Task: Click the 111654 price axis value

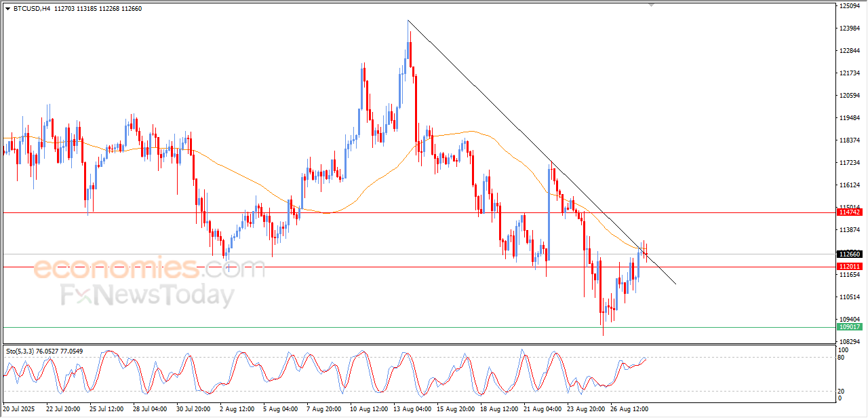Action: 850,275
